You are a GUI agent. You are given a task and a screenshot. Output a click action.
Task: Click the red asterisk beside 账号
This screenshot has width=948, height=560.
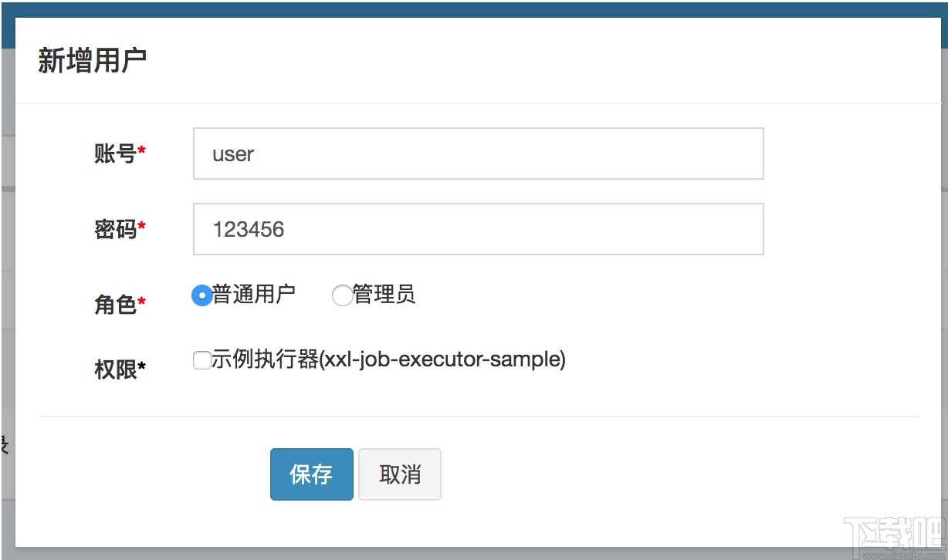point(144,149)
